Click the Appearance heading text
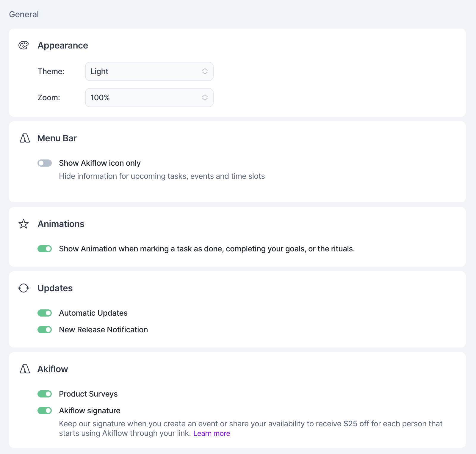 63,46
